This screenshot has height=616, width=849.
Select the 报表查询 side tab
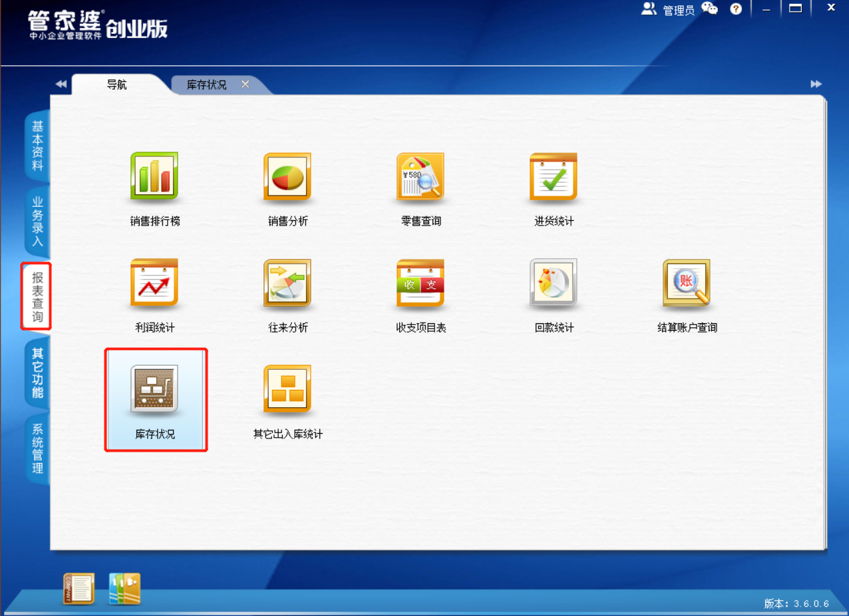point(37,296)
